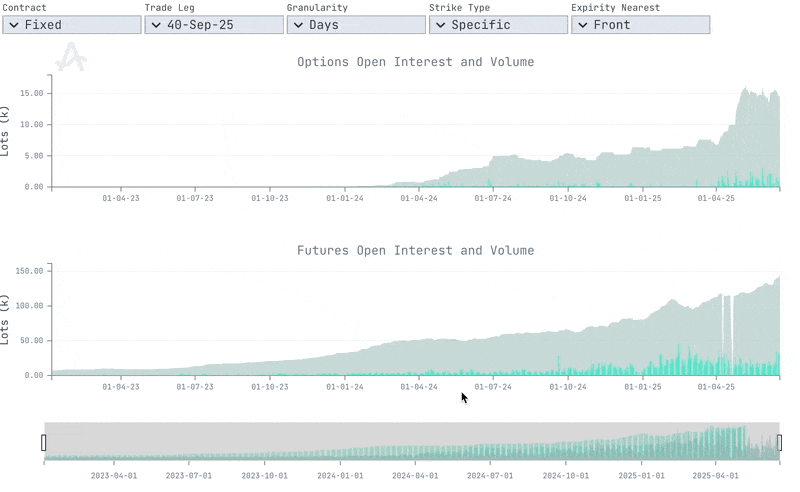Click the chevron arrow next to Days
The image size is (800, 492).
click(298, 25)
